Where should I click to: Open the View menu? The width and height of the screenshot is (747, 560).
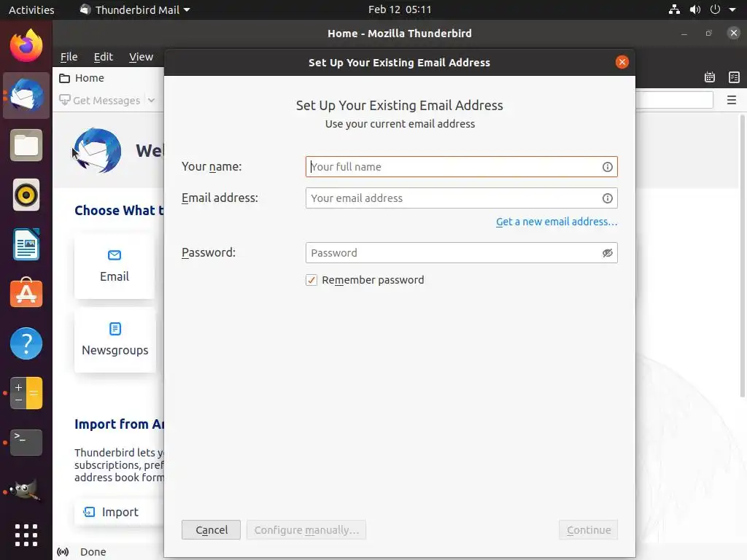pos(141,57)
